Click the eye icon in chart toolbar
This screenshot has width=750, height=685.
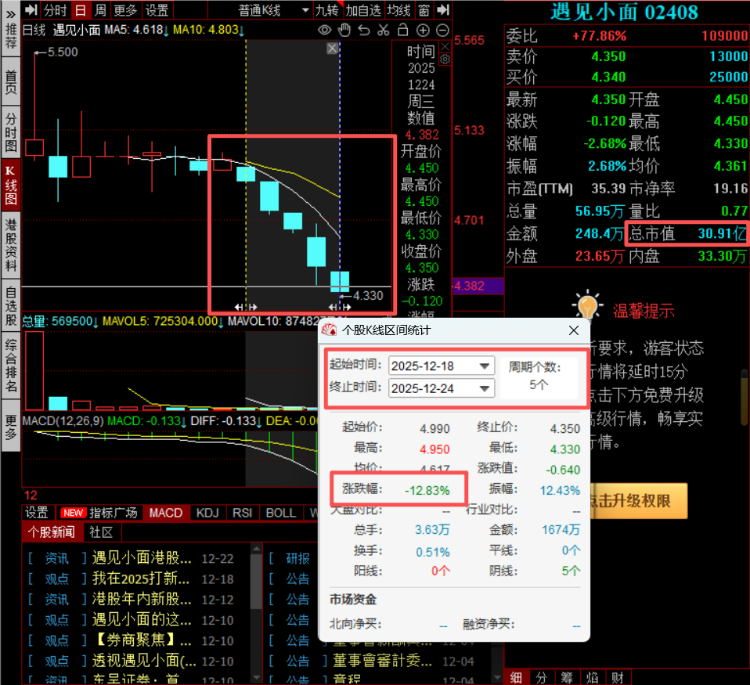pos(325,30)
